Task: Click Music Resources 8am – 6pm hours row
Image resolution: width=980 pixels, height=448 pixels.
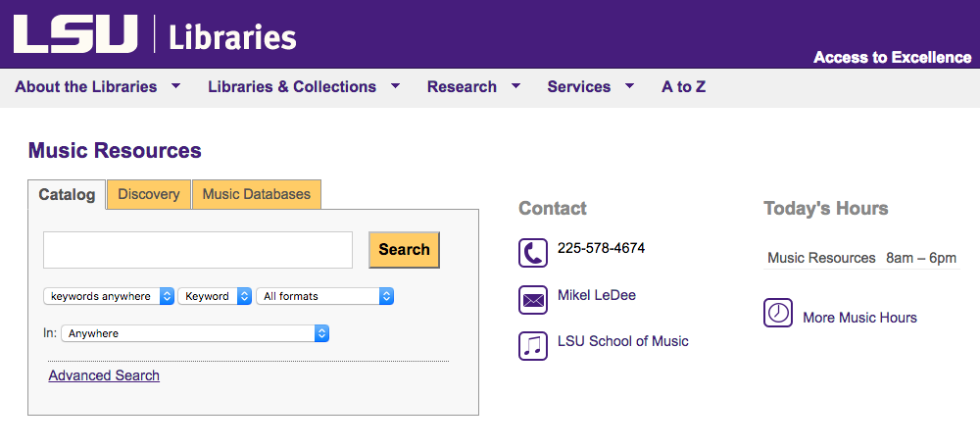Action: point(861,258)
